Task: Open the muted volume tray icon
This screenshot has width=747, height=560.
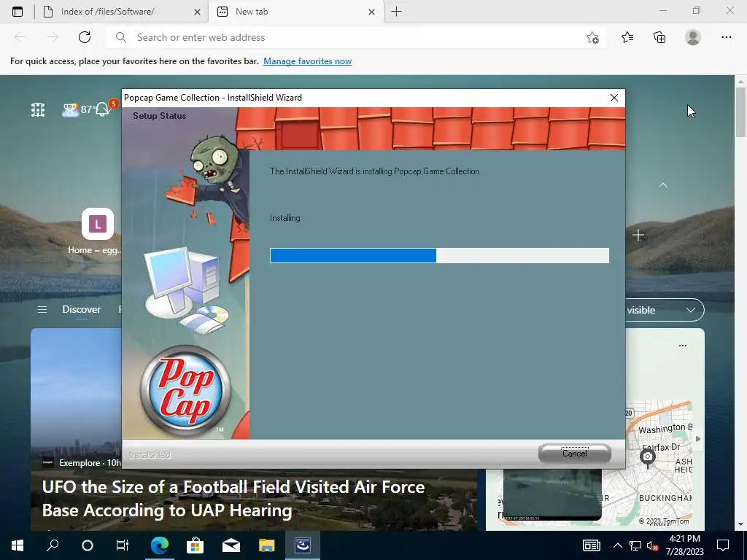Action: point(652,545)
